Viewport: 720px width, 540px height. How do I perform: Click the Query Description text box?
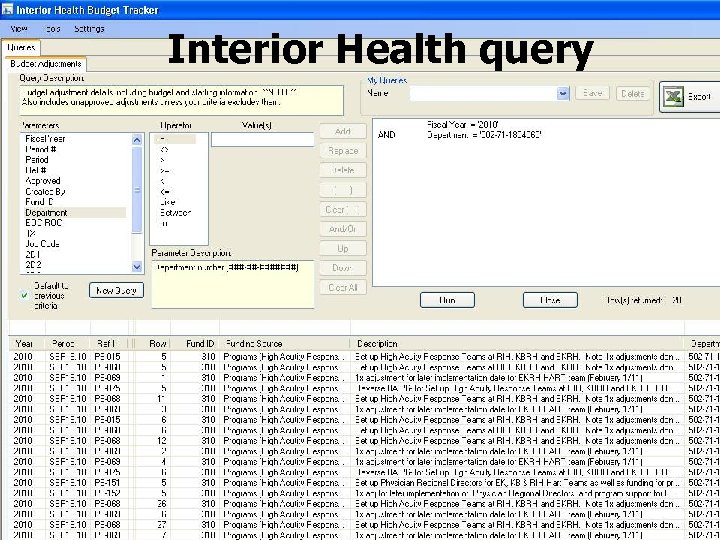coord(182,100)
